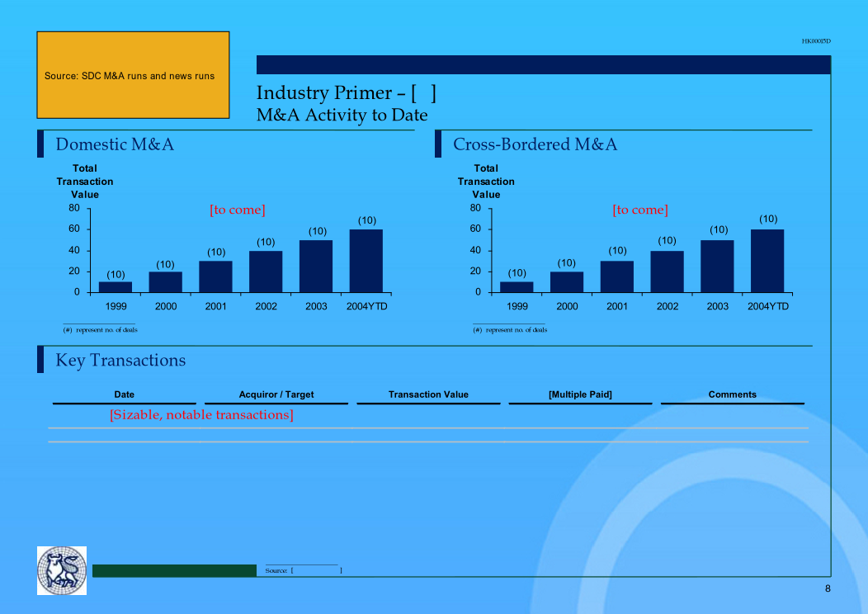The image size is (868, 614).
Task: Click the 'Comments' column header
Action: click(733, 394)
